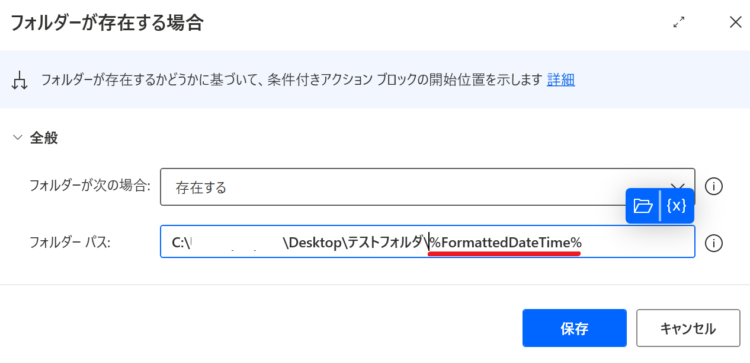
Task: Click the フォルダーが次の場合: label
Action: 90,186
